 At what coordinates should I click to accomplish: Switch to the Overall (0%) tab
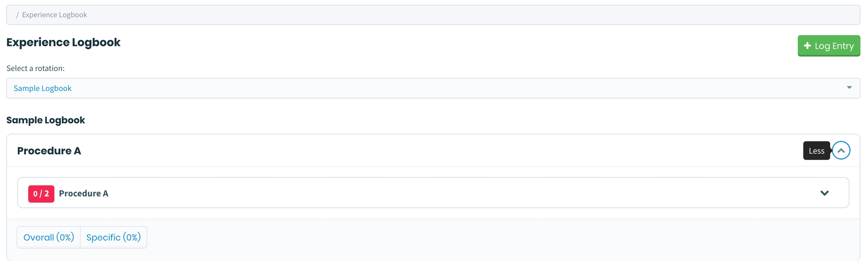pos(49,237)
